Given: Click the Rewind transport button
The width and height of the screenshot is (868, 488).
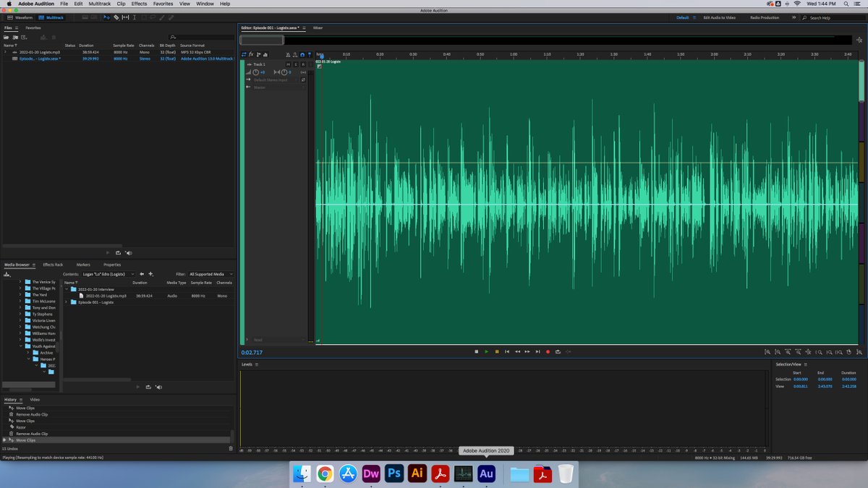Looking at the screenshot, I should [x=517, y=351].
